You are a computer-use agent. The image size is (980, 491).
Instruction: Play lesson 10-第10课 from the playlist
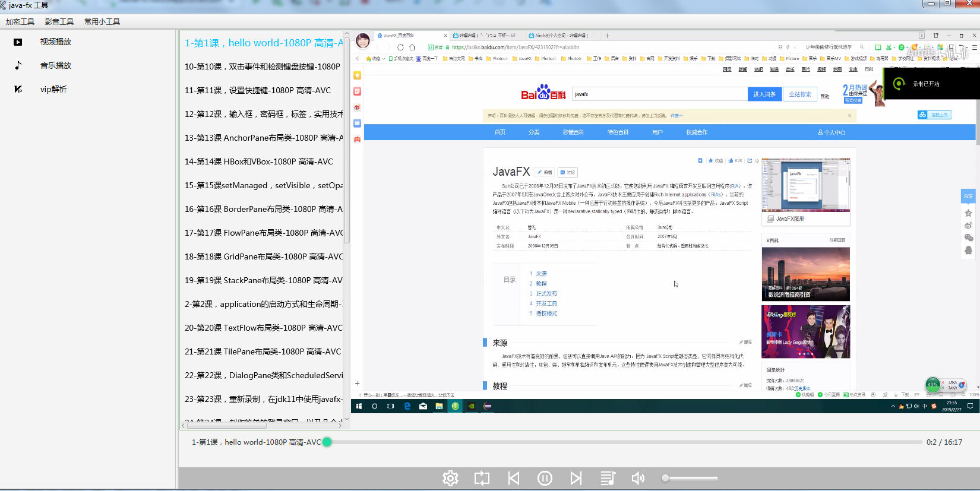tap(262, 66)
